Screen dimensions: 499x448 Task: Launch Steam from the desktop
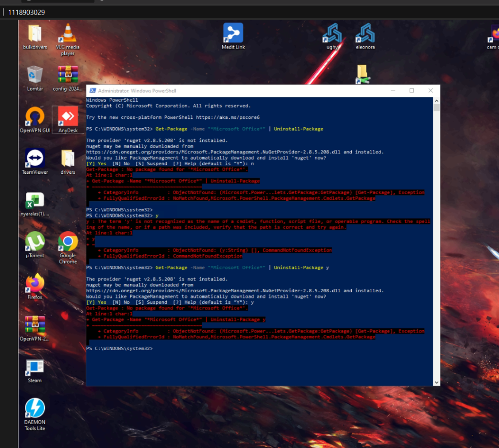(x=35, y=367)
